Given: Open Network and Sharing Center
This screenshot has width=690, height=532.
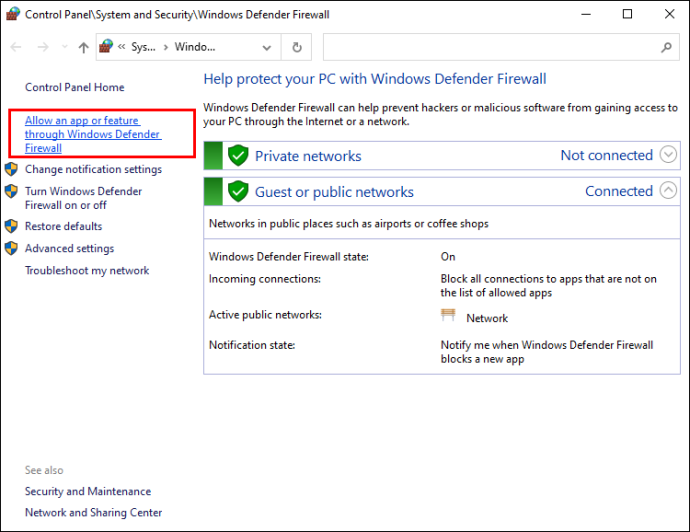Looking at the screenshot, I should click(94, 513).
